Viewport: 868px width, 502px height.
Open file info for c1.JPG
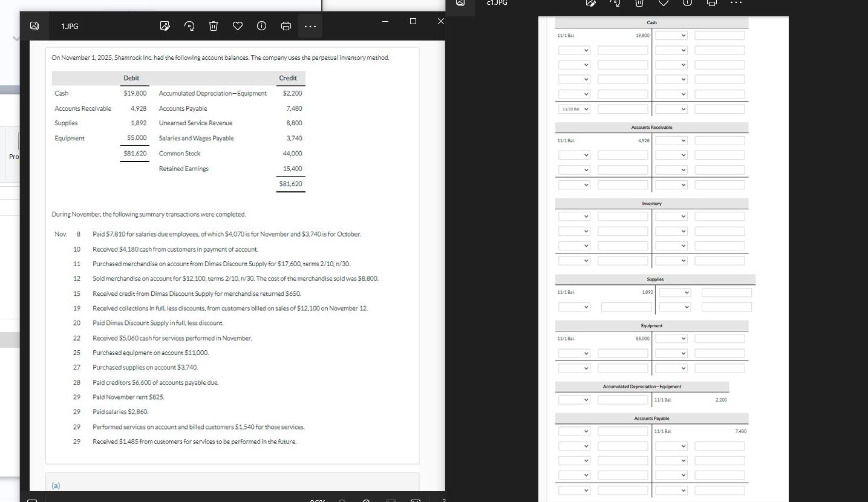(687, 4)
